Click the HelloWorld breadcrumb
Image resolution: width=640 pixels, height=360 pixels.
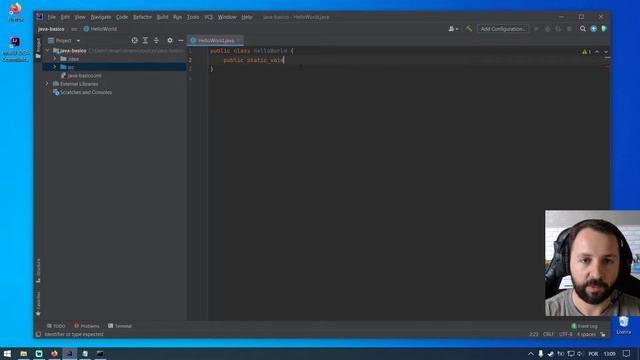100,29
